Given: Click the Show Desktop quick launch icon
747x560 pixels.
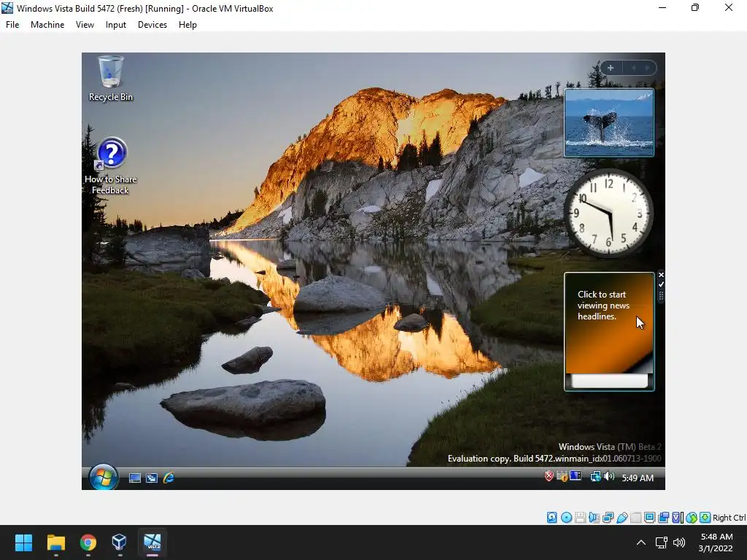Looking at the screenshot, I should [x=135, y=478].
